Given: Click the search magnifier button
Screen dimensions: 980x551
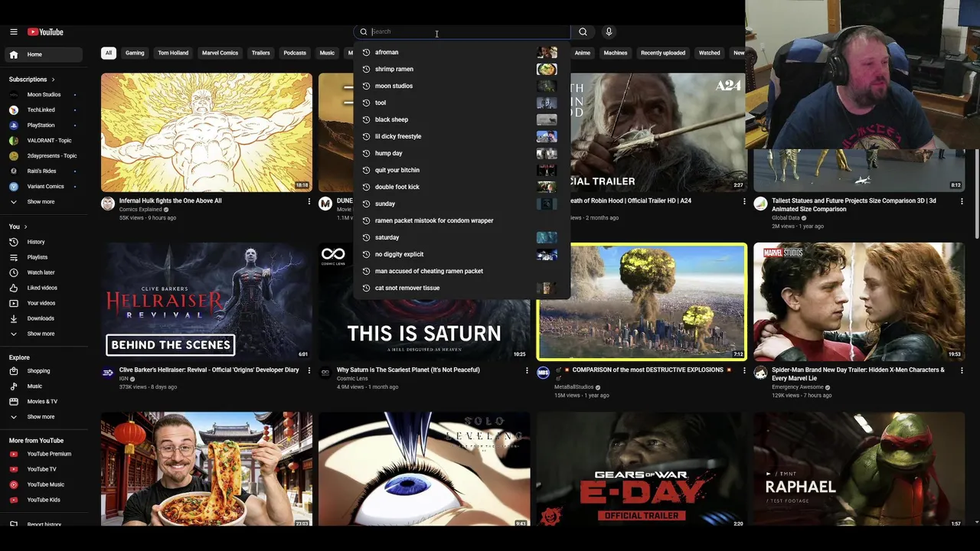Looking at the screenshot, I should tap(583, 32).
